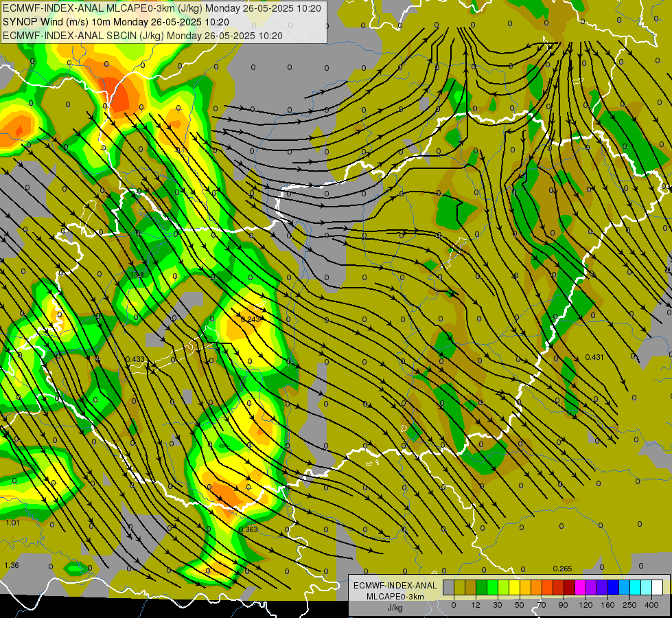Image resolution: width=672 pixels, height=618 pixels.
Task: Select the map value 0.265
Action: (562, 569)
